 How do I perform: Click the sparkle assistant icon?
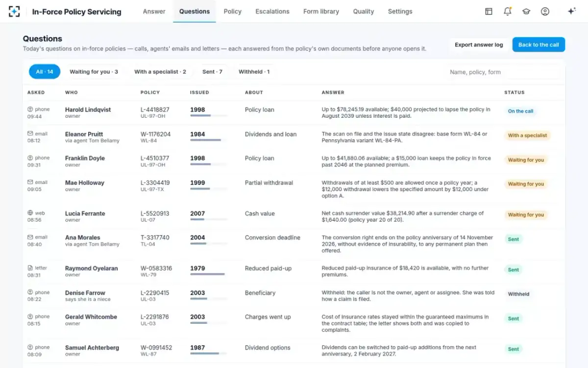(571, 11)
